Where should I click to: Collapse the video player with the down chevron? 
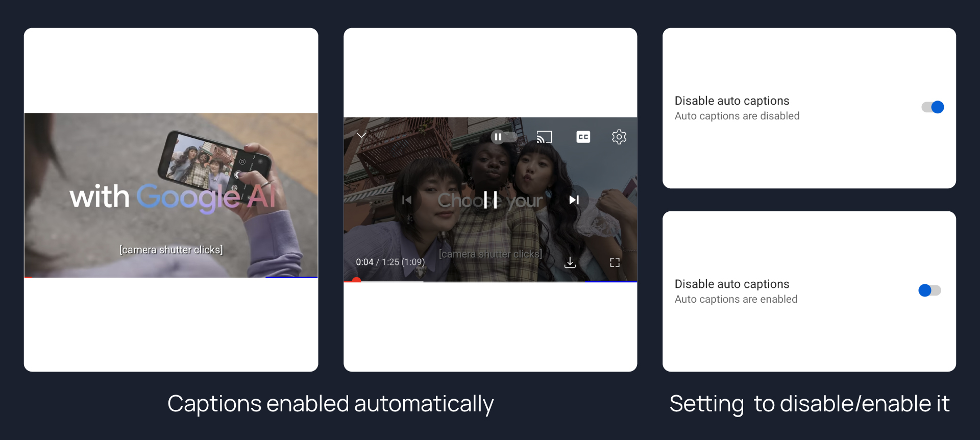coord(361,135)
